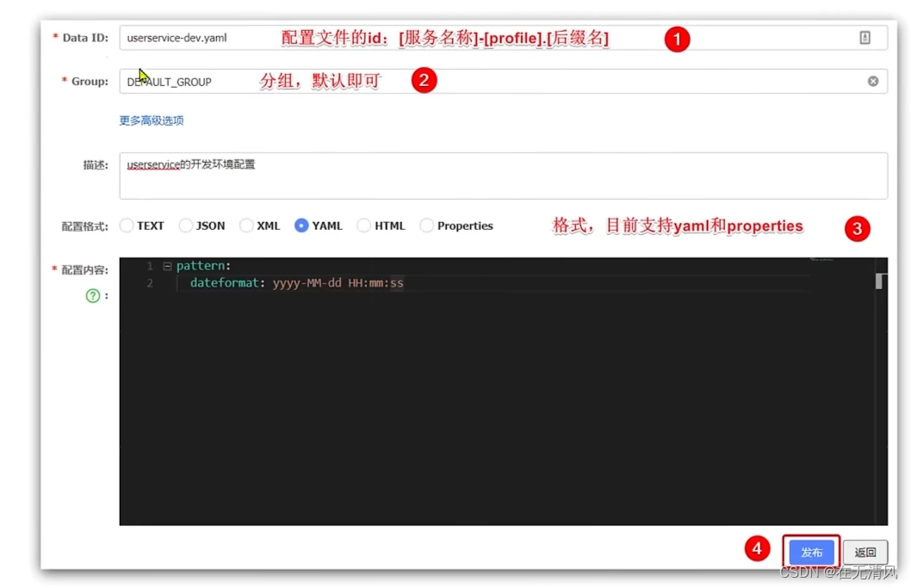Collapse the pattern block fold marker
911x588 pixels.
tap(167, 266)
